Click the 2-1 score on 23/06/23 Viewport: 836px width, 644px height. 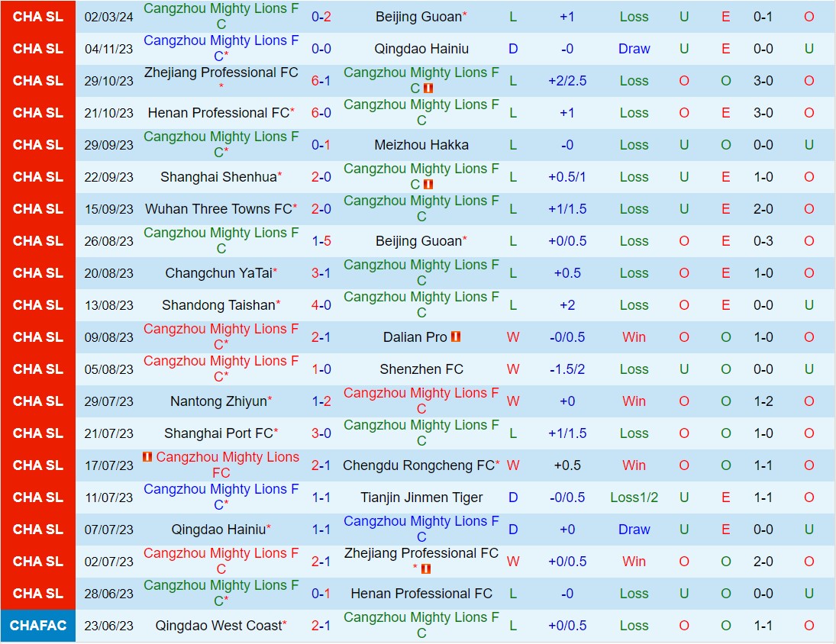click(x=321, y=626)
